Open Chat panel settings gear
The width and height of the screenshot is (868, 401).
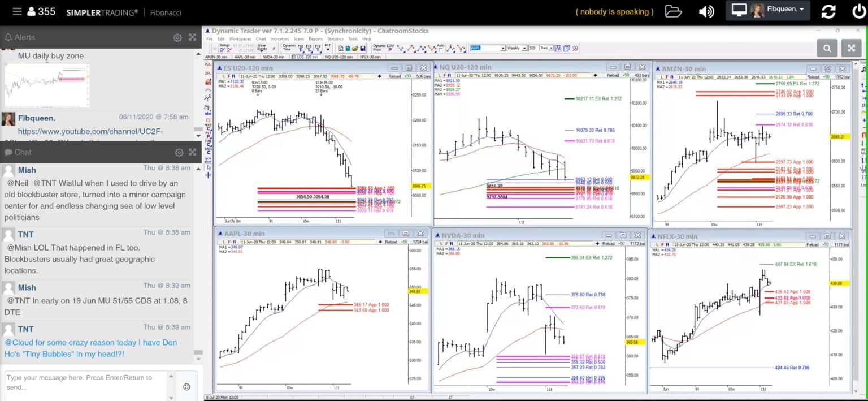179,152
